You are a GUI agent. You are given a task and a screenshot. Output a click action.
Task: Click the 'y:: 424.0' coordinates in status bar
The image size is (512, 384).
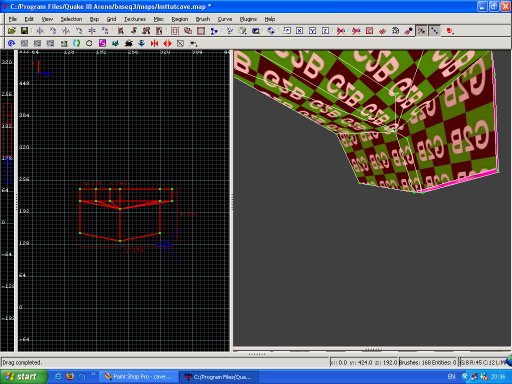[x=361, y=362]
